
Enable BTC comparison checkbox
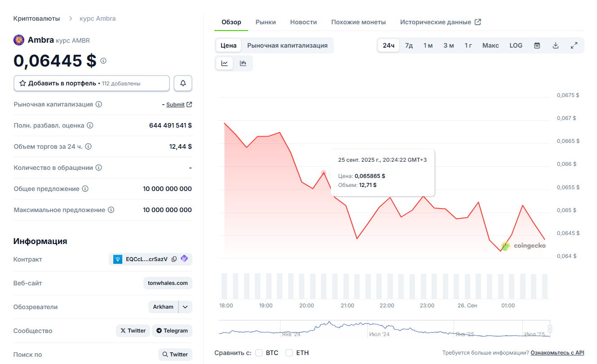pyautogui.click(x=259, y=353)
